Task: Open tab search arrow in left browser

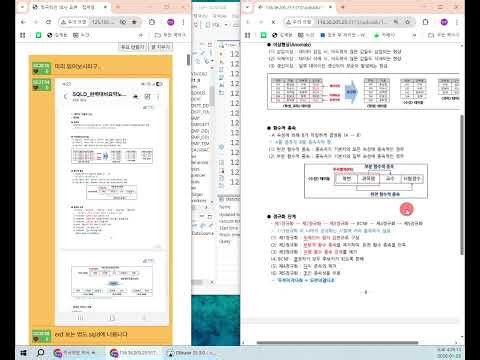Action: coord(22,7)
